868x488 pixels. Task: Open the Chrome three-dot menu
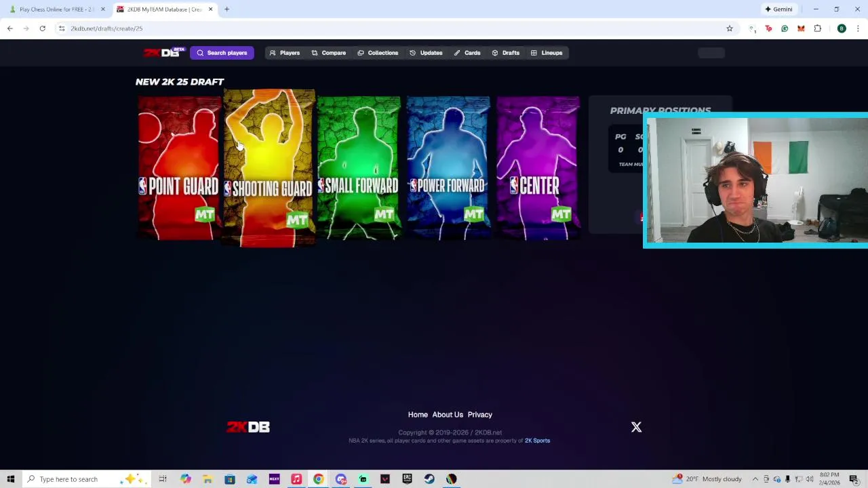(x=858, y=28)
